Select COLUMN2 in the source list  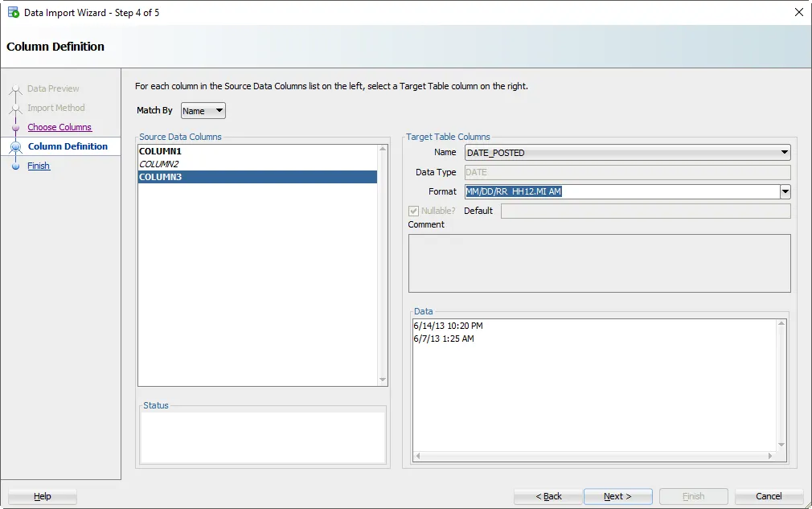[x=159, y=164]
